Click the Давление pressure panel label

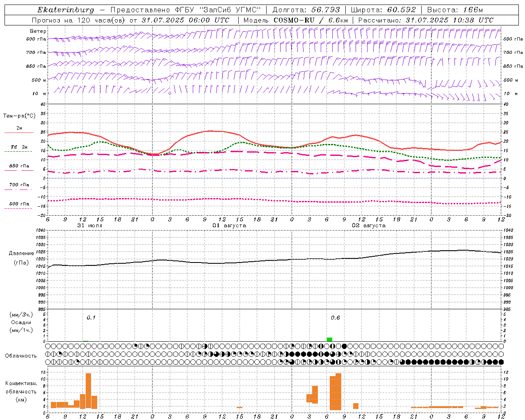tap(21, 253)
